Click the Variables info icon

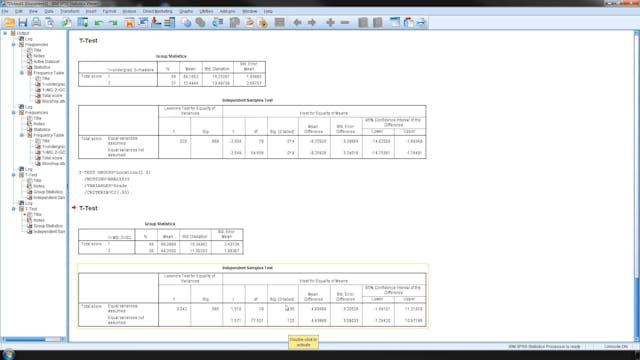[x=170, y=22]
